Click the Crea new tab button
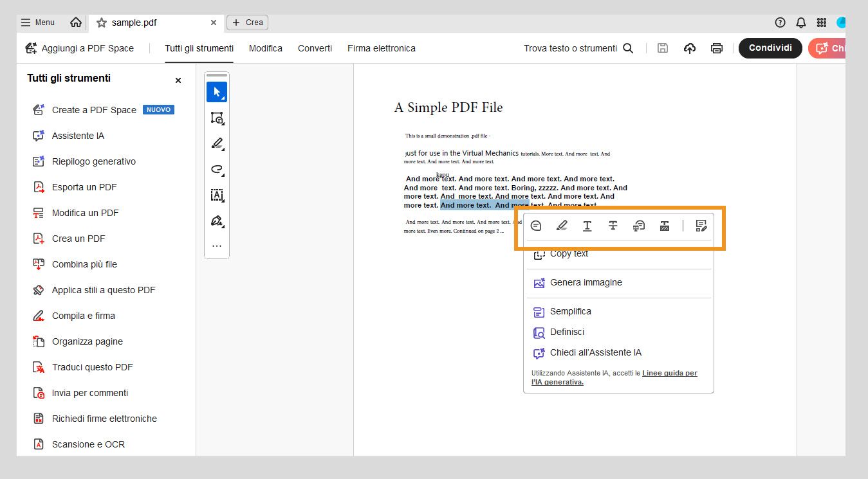 point(248,23)
